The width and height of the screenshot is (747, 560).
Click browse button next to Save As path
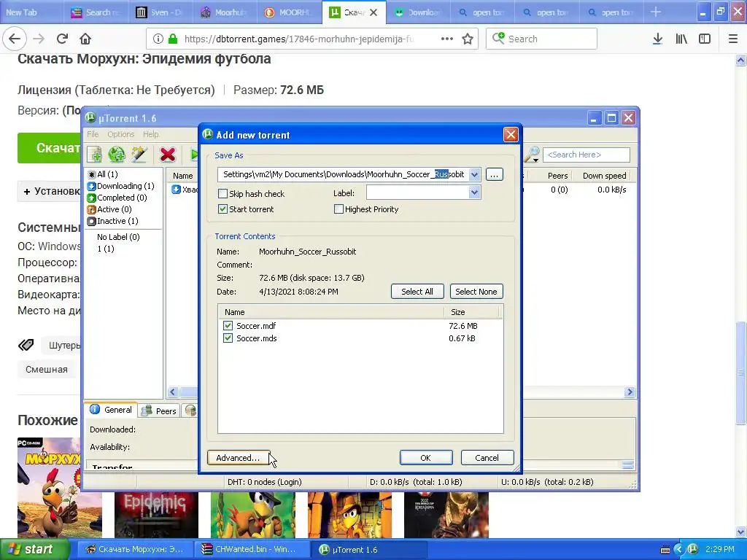494,175
